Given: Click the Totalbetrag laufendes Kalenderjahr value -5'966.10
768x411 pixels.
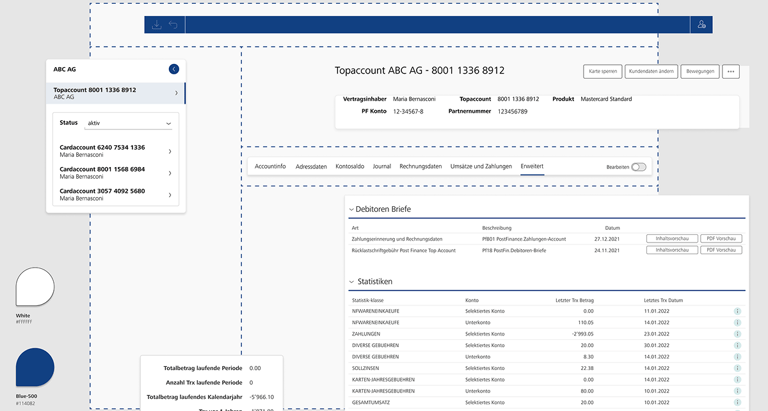Looking at the screenshot, I should [262, 397].
